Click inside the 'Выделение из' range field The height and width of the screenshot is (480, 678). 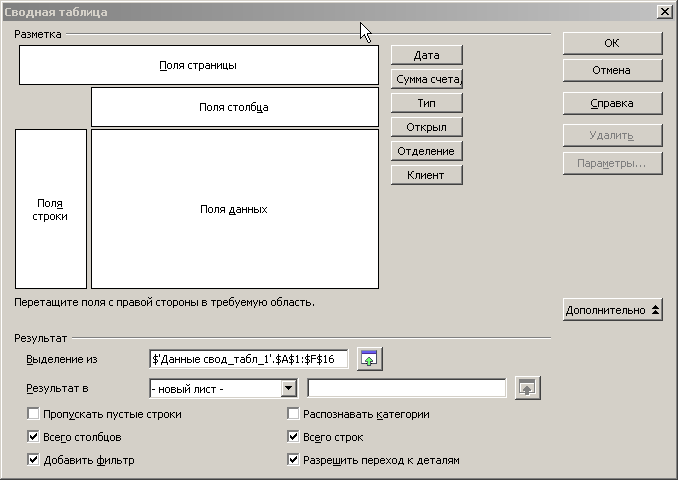pyautogui.click(x=248, y=359)
